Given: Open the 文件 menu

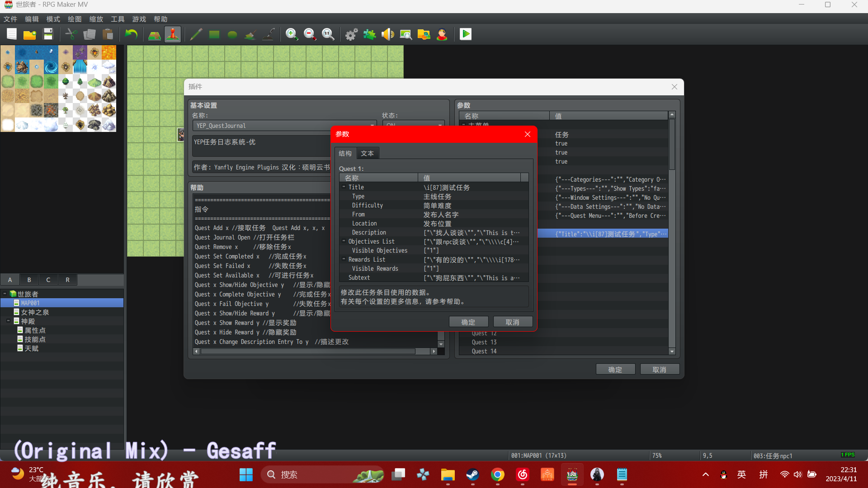Looking at the screenshot, I should [10, 19].
